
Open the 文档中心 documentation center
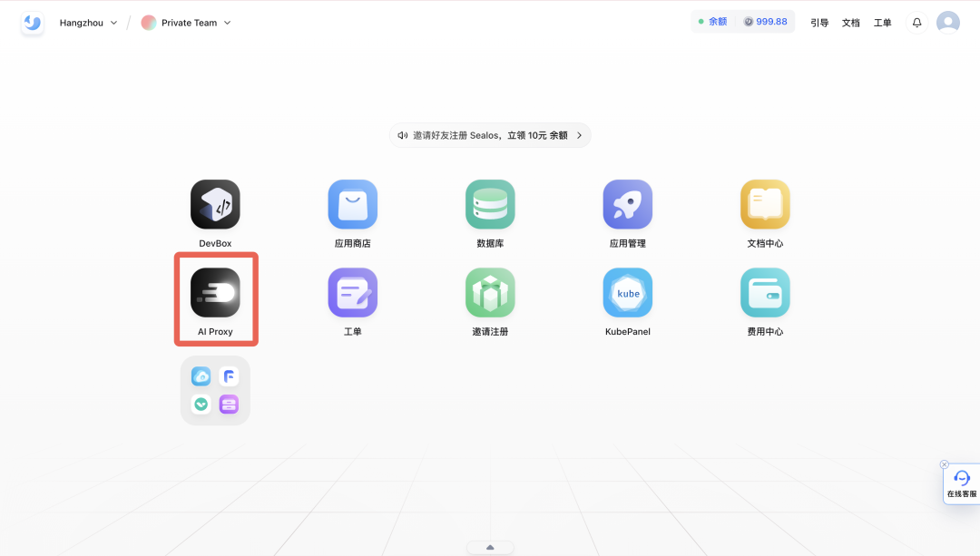pos(765,204)
